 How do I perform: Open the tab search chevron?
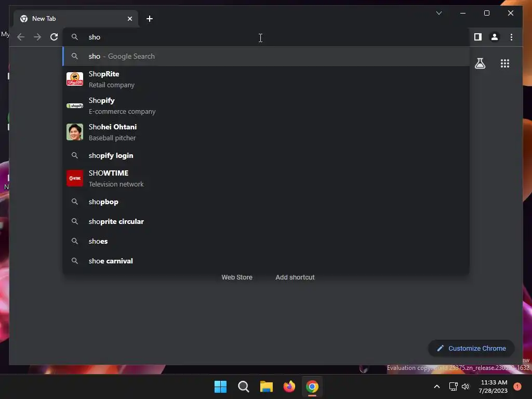(438, 13)
